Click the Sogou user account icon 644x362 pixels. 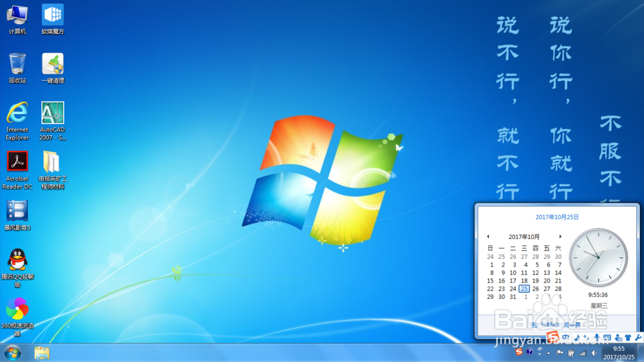(x=618, y=338)
